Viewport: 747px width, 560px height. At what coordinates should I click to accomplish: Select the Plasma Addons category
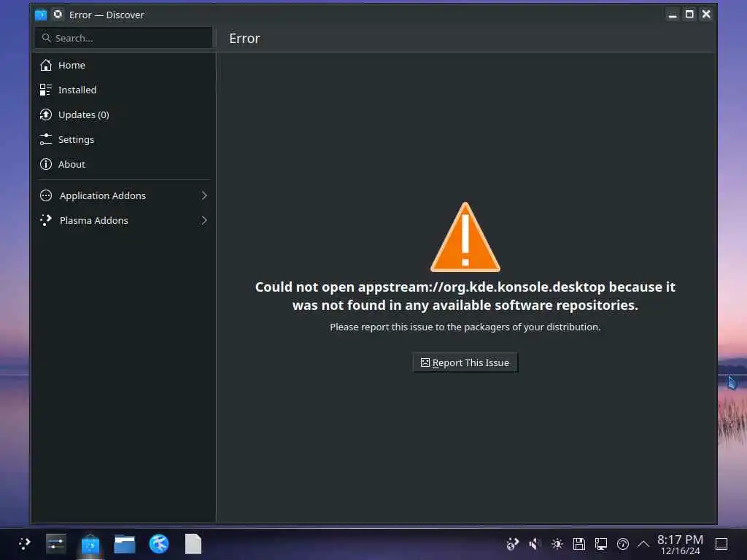coord(123,220)
